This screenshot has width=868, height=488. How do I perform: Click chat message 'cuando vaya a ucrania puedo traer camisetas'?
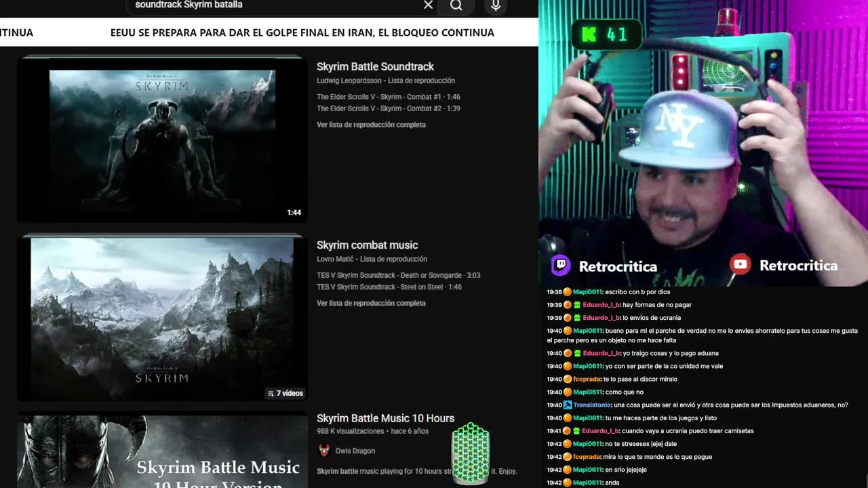tap(688, 430)
